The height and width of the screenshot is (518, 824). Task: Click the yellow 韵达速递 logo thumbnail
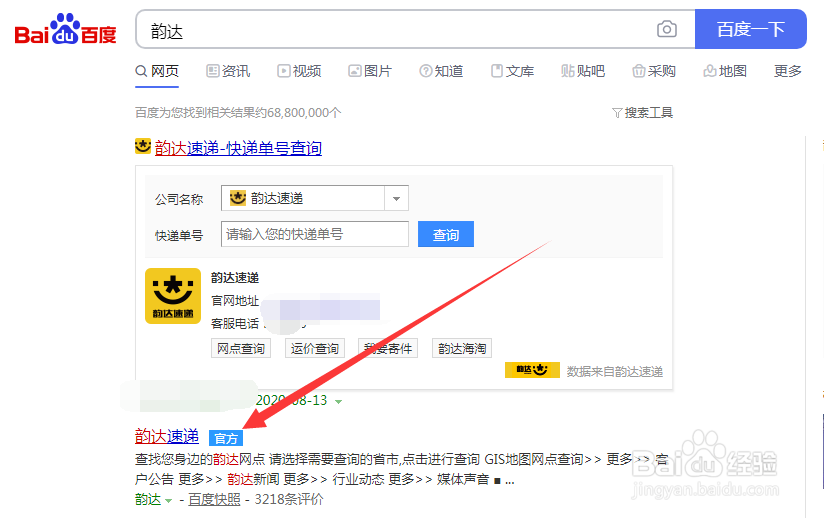(173, 296)
